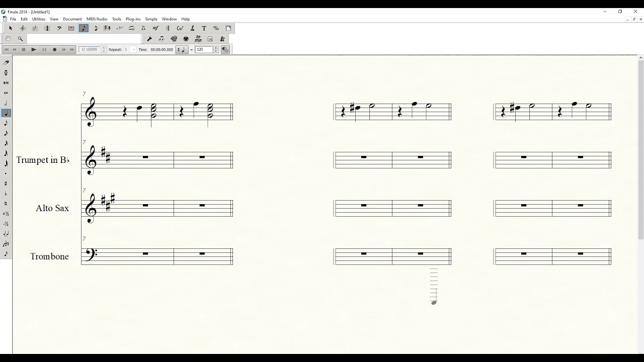Screen dimensions: 644x362
Task: Select the Staff tool
Action: [23, 28]
